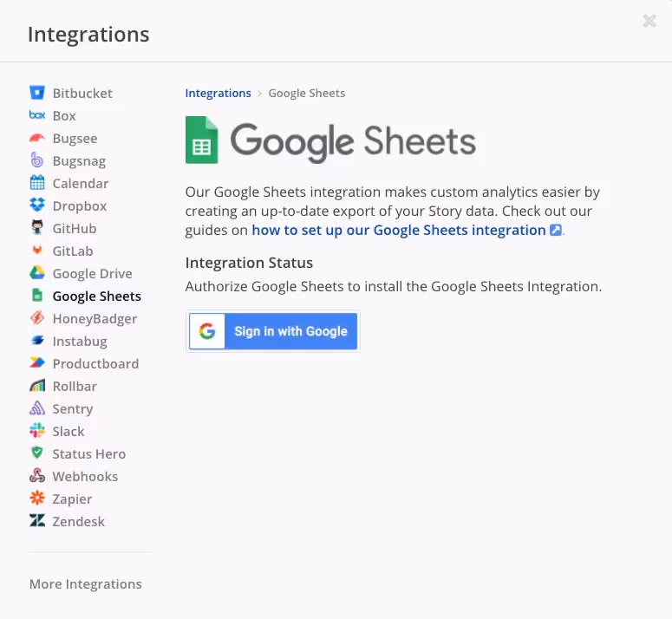Click the GitHub octocat icon
This screenshot has width=672, height=619.
(x=37, y=227)
